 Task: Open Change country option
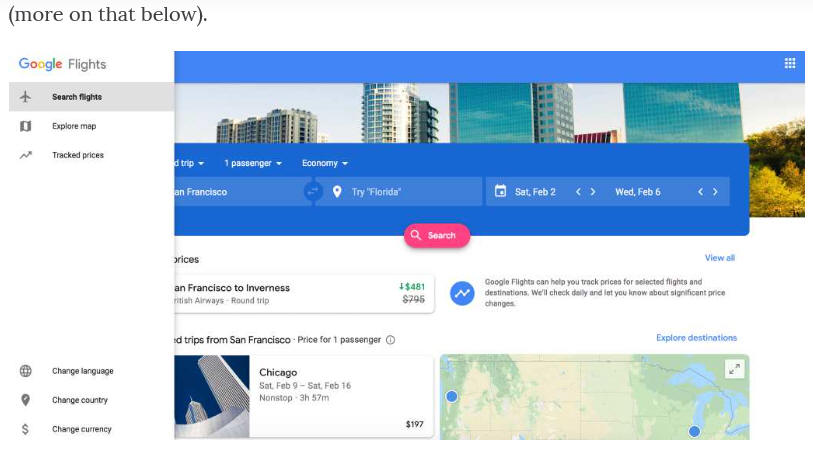click(x=91, y=400)
